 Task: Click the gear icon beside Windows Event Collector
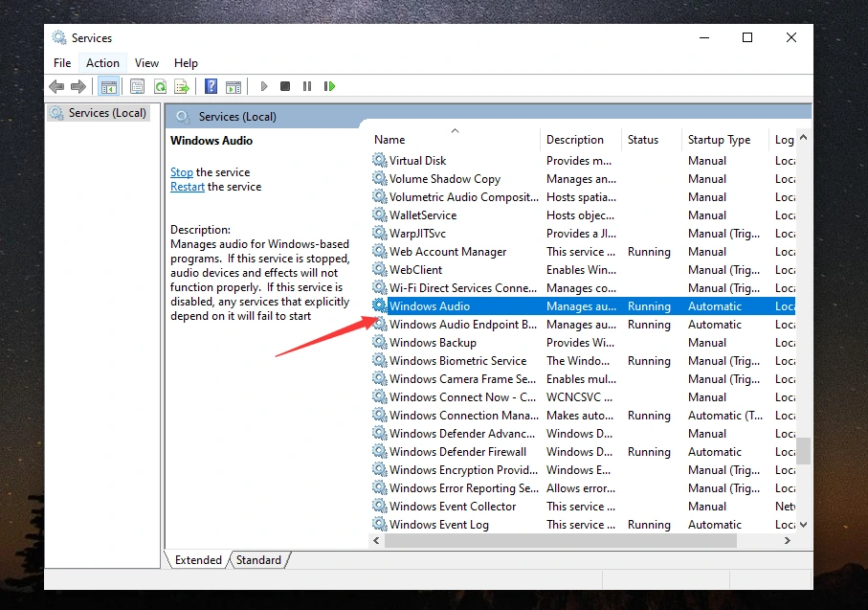pyautogui.click(x=379, y=506)
